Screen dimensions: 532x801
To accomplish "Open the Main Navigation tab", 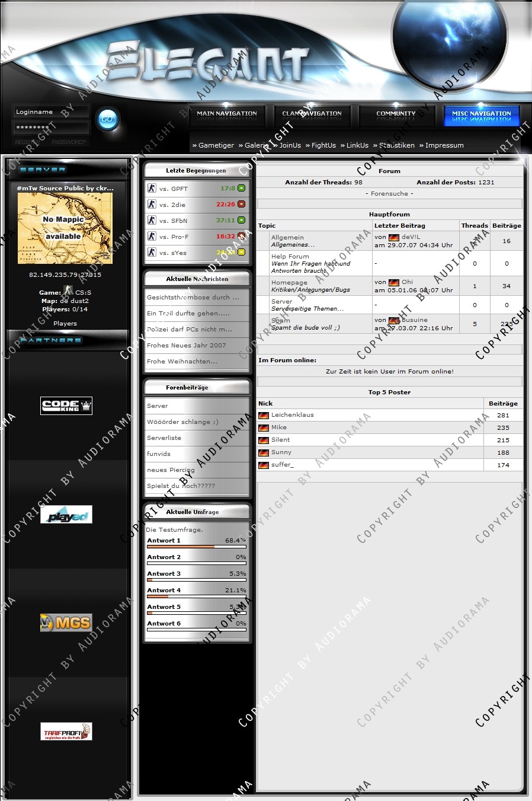I will [x=227, y=114].
